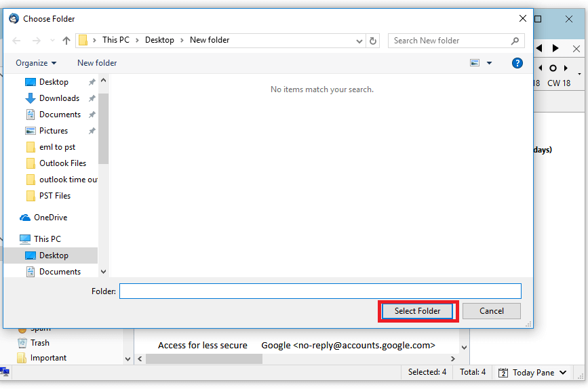Open the Today Pane dropdown arrow
This screenshot has width=588, height=389.
pyautogui.click(x=563, y=373)
